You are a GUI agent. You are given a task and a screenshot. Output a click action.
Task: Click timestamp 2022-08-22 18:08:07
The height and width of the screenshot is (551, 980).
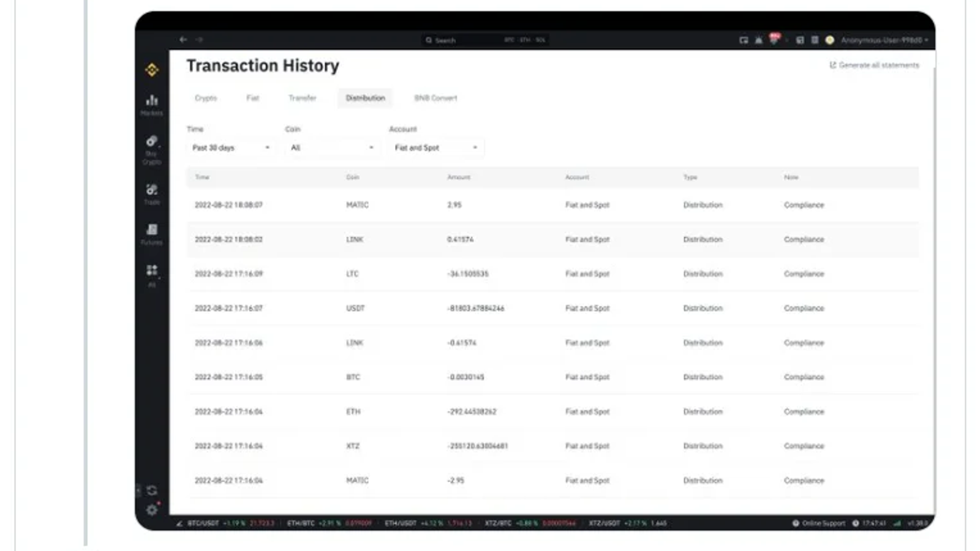coord(228,205)
